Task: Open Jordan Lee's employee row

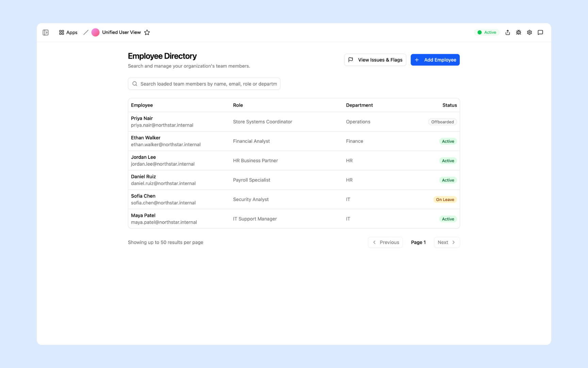Action: pyautogui.click(x=294, y=160)
